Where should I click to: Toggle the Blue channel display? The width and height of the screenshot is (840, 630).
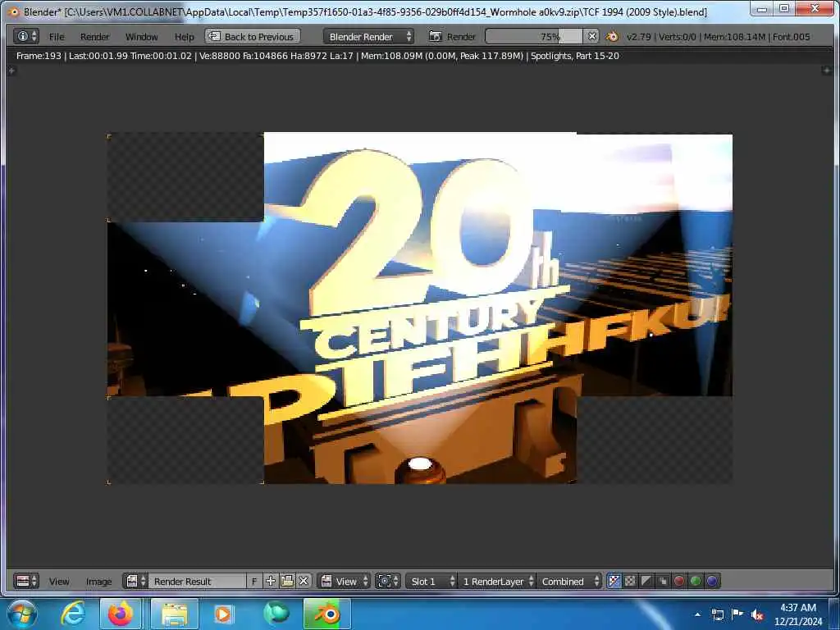click(x=712, y=582)
